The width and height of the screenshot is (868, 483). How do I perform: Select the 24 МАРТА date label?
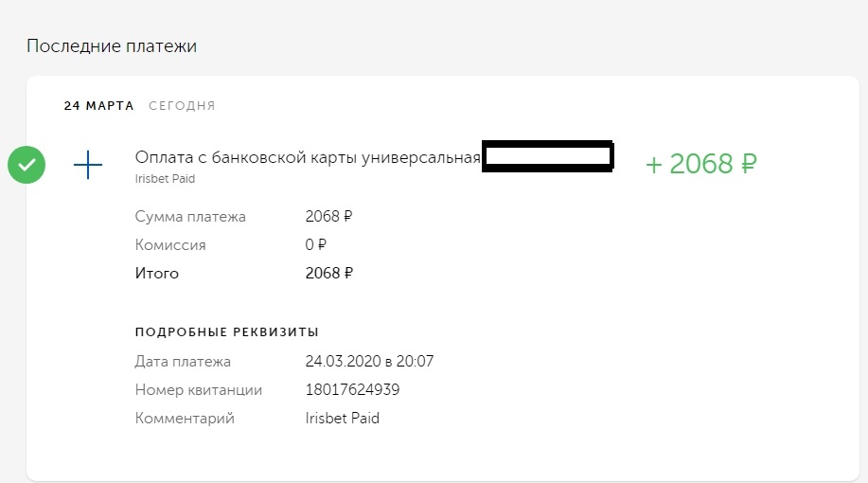click(x=98, y=106)
